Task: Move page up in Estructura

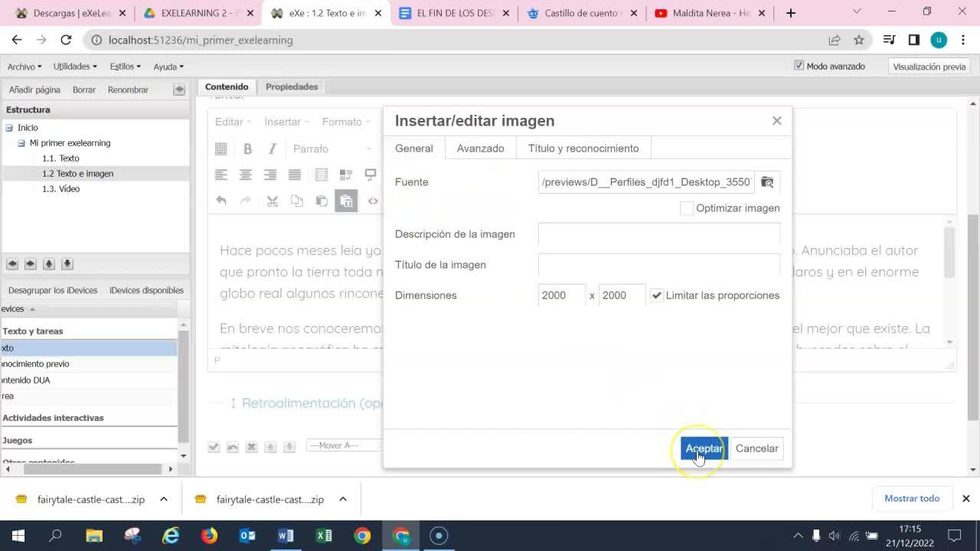Action: (x=49, y=264)
